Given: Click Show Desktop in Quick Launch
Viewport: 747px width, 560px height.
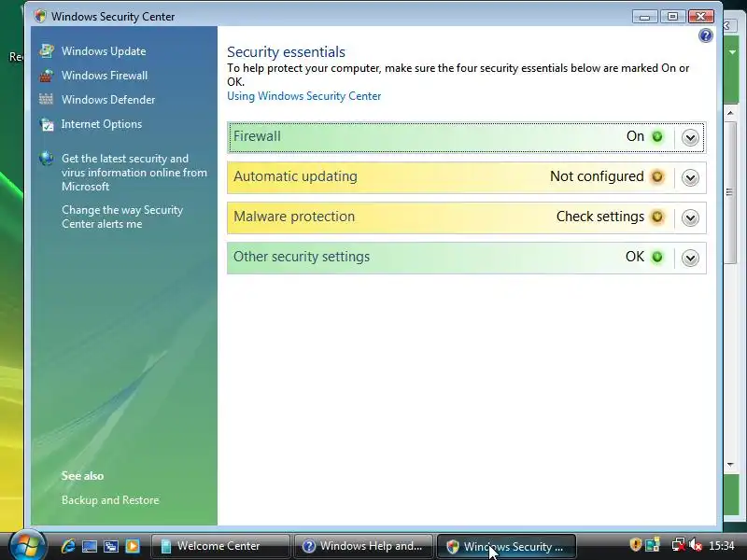Looking at the screenshot, I should [x=89, y=546].
